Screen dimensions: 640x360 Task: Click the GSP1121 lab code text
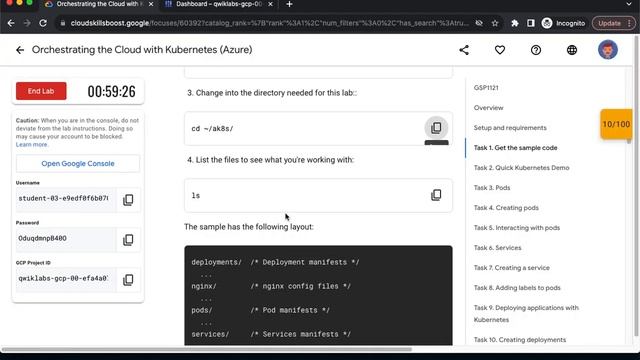(486, 88)
